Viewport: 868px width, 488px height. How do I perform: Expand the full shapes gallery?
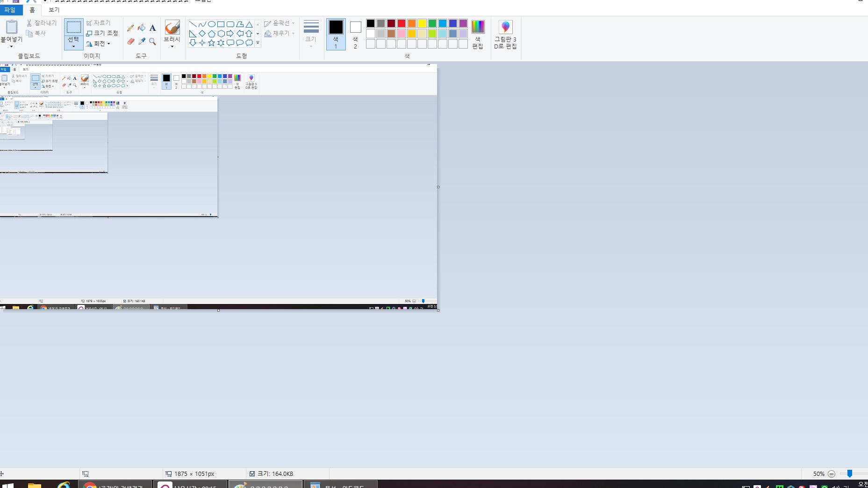[258, 43]
